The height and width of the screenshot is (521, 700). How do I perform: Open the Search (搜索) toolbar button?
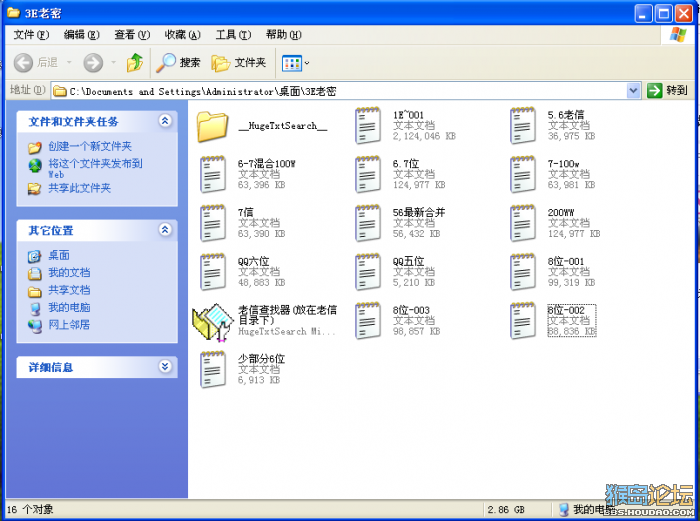[x=178, y=63]
